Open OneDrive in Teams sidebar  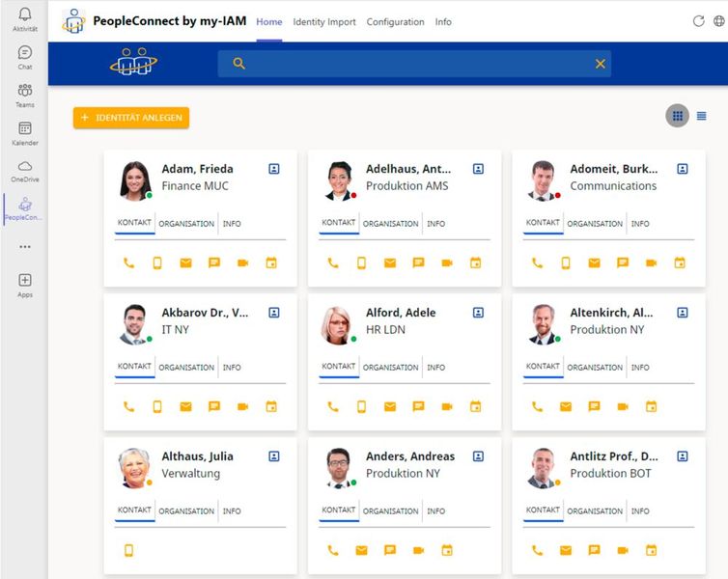pos(24,171)
